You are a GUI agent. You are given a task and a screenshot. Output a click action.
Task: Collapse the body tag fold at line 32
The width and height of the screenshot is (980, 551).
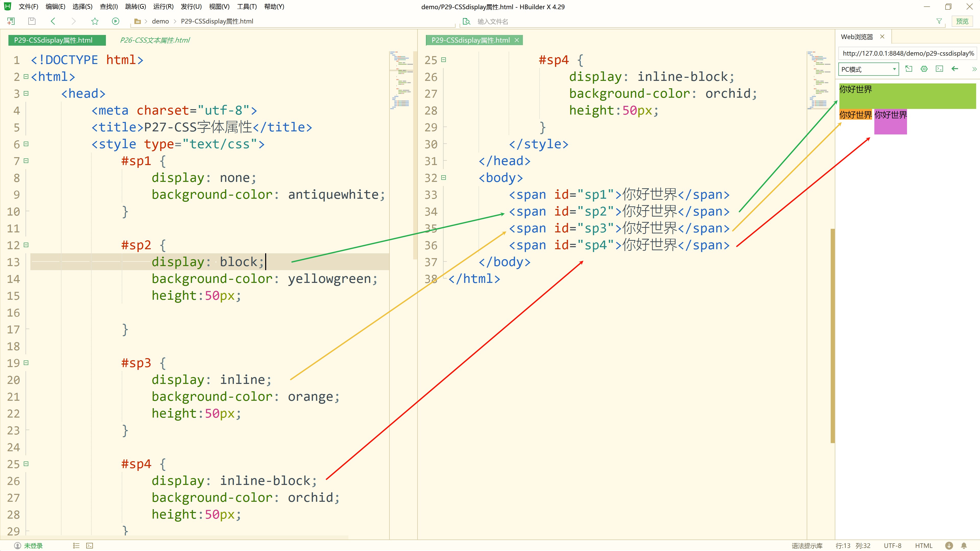[444, 178]
